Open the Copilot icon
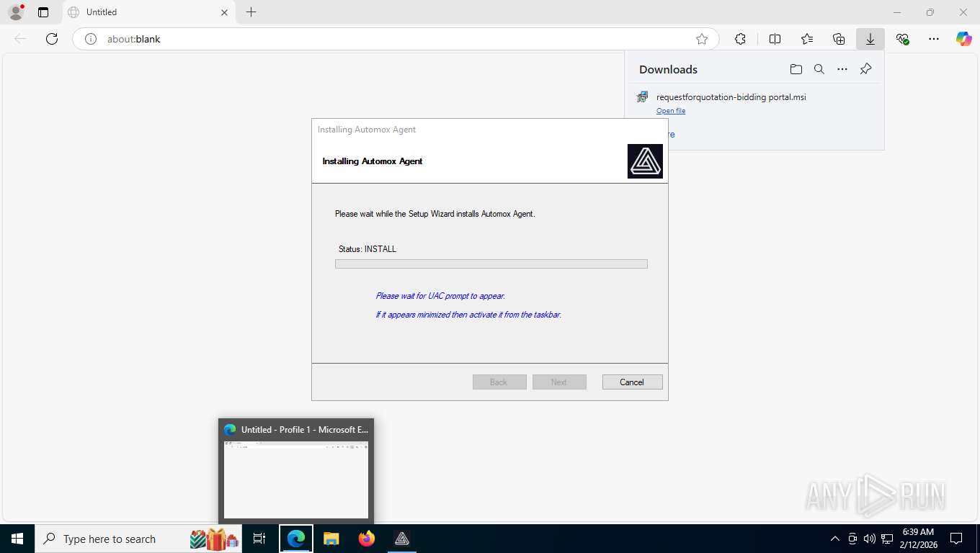980x553 pixels. [964, 39]
